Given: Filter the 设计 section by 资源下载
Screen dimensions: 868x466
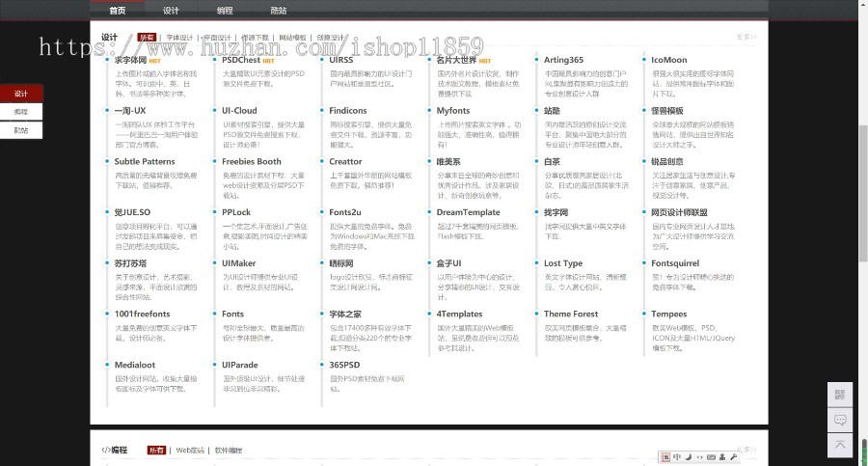Looking at the screenshot, I should [x=255, y=38].
